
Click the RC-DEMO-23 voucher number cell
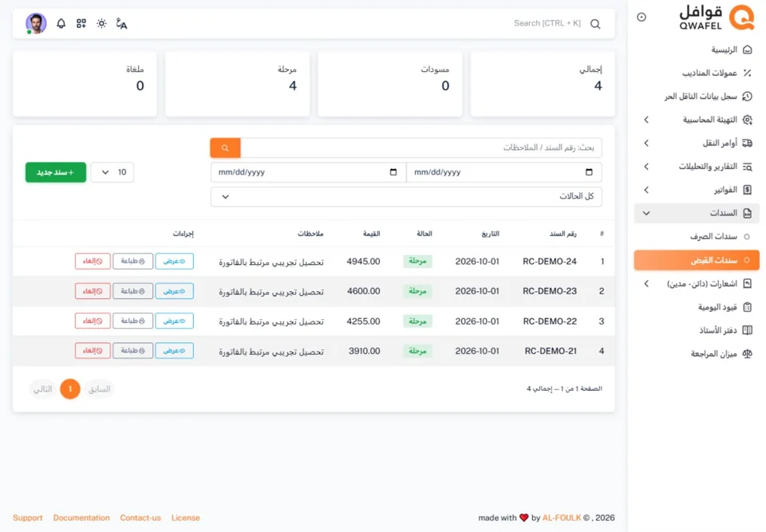point(550,291)
